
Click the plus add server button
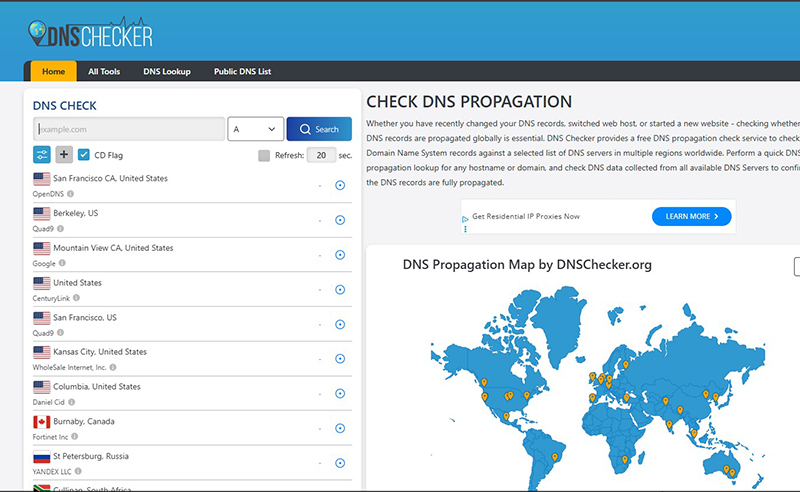pos(64,154)
